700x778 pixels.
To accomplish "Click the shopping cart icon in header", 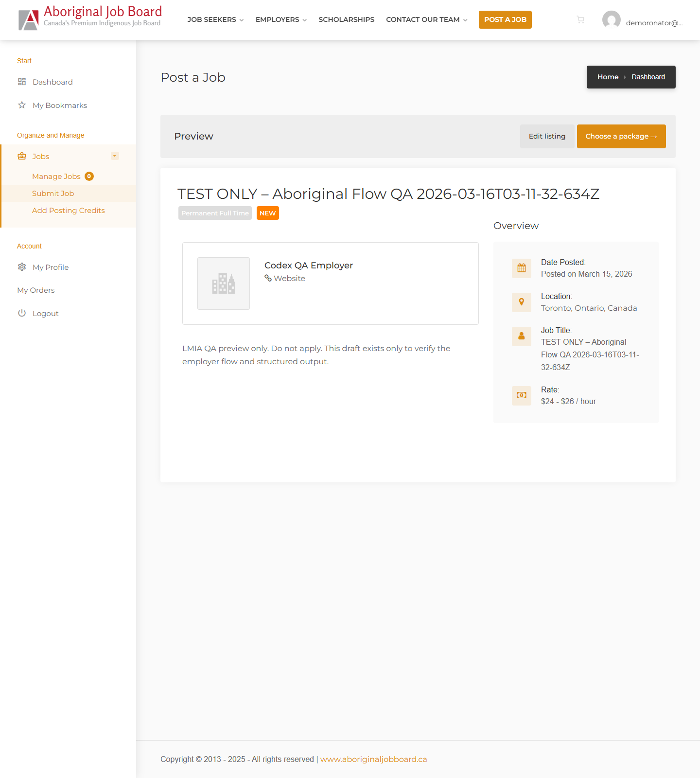I will (580, 20).
